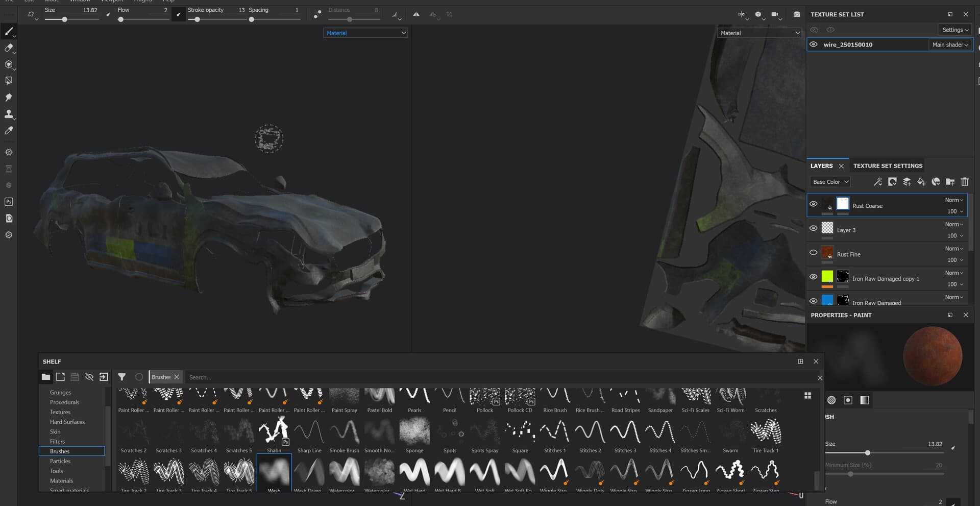Click the Photoshop export icon in left toolbar
This screenshot has width=980, height=506.
(9, 202)
